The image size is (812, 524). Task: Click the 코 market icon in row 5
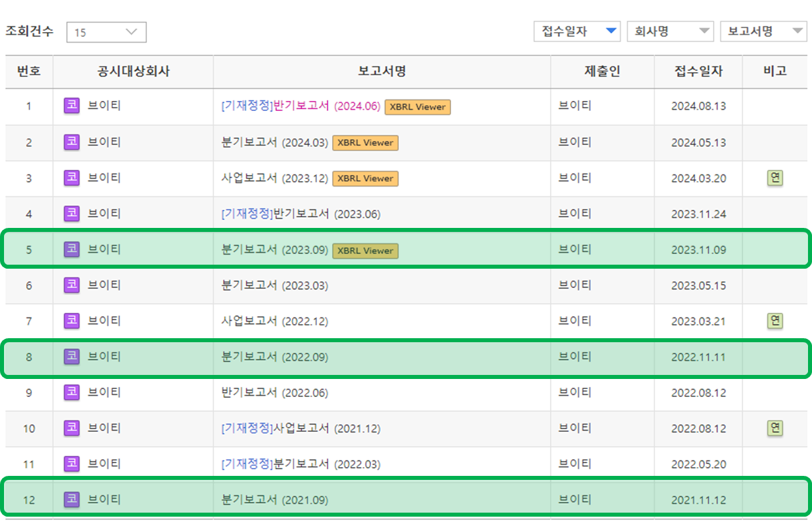click(x=72, y=249)
